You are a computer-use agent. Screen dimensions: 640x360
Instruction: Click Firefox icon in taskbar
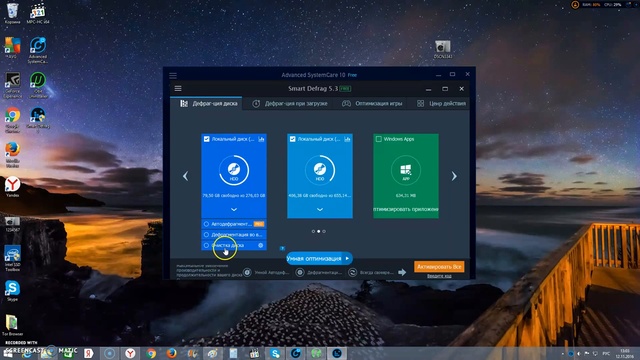tap(172, 353)
